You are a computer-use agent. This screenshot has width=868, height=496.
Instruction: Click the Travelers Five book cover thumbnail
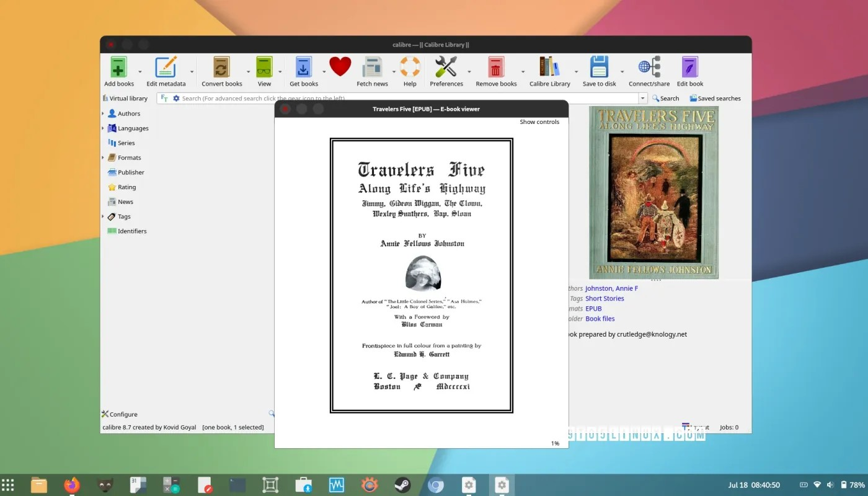pos(653,192)
